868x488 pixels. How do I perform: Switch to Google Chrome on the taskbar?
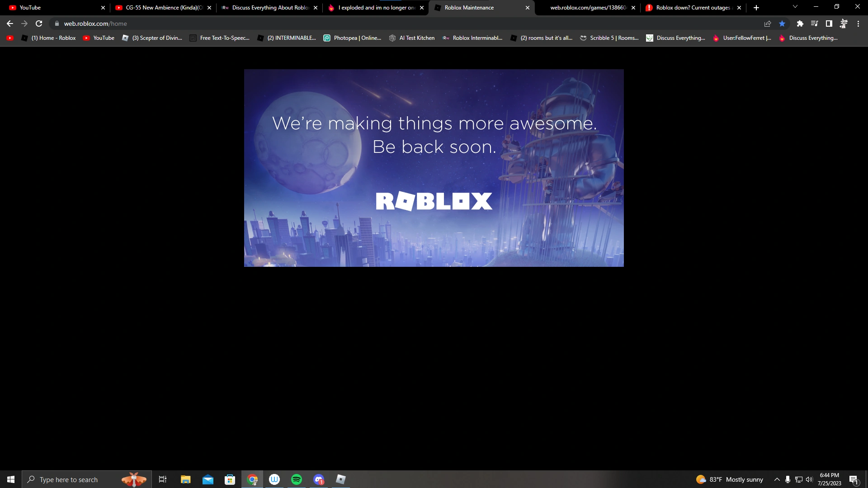252,479
